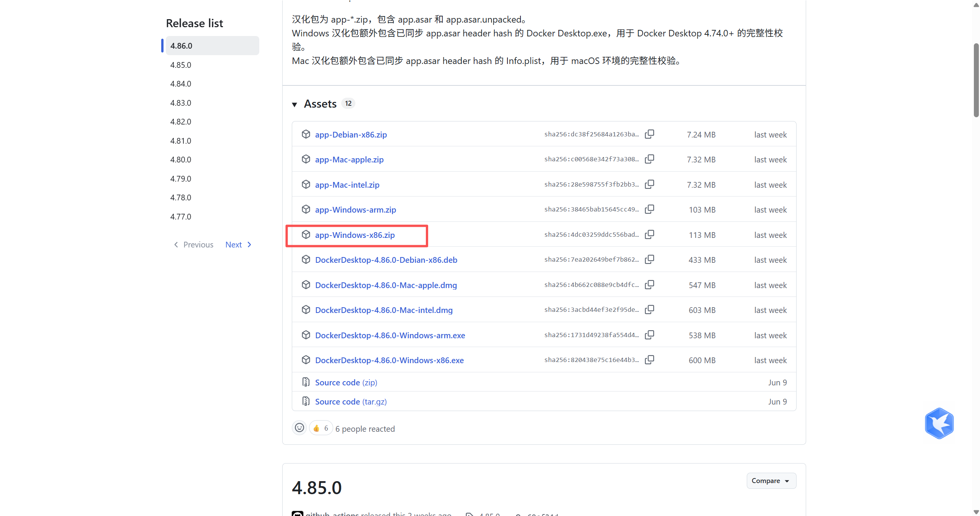The height and width of the screenshot is (516, 980).
Task: Open the smiley add-reaction picker
Action: [x=299, y=428]
